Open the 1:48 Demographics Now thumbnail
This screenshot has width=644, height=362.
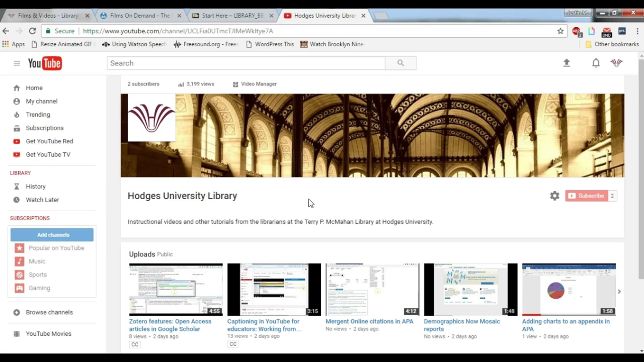(470, 290)
